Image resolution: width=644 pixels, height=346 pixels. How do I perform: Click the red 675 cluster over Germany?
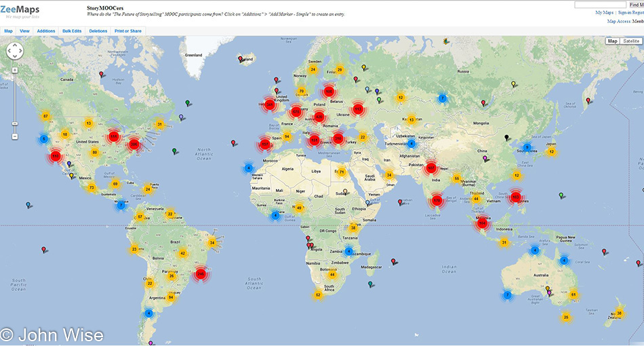(x=296, y=111)
